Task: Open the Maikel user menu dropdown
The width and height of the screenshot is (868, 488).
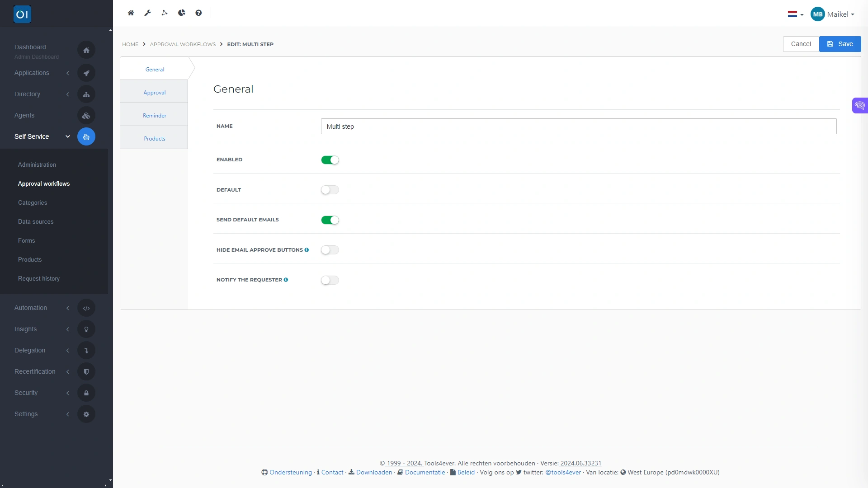Action: pyautogui.click(x=840, y=14)
